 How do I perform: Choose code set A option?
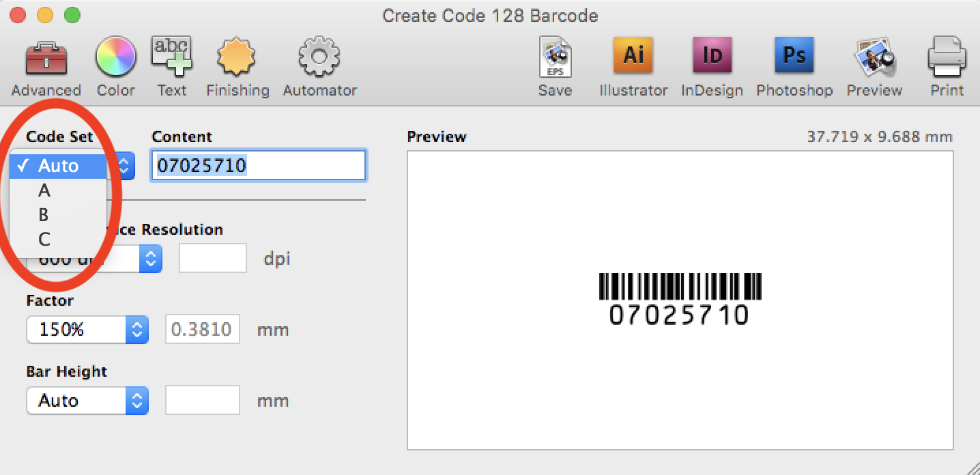point(44,190)
